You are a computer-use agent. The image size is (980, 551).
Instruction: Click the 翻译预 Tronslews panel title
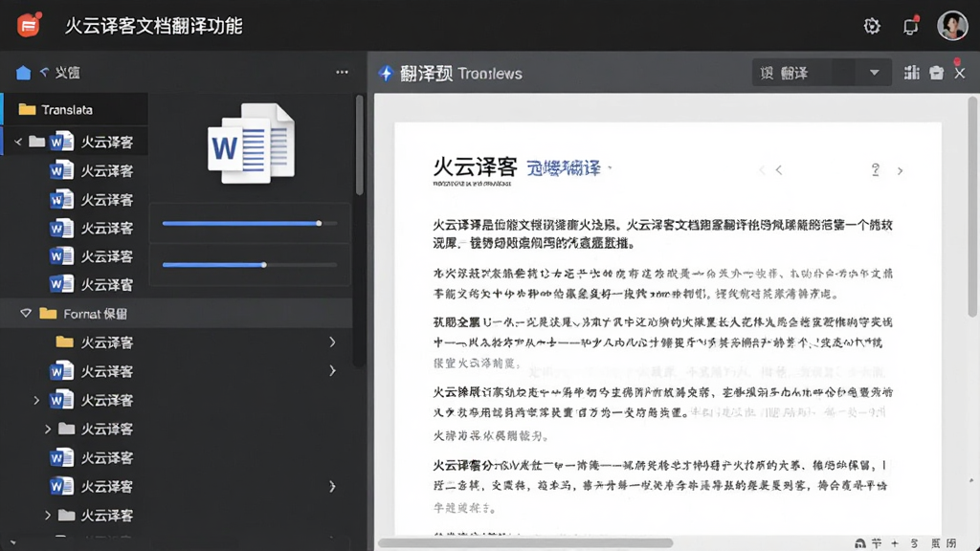click(460, 73)
